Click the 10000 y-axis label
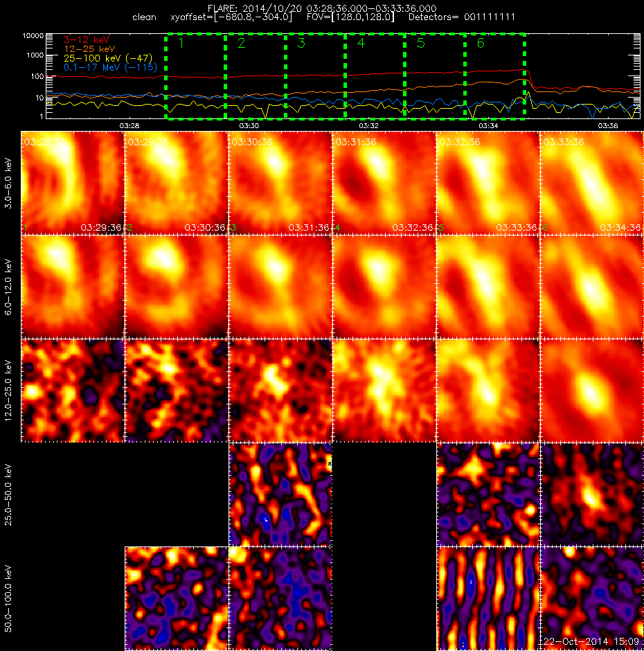This screenshot has width=644, height=651. (33, 36)
